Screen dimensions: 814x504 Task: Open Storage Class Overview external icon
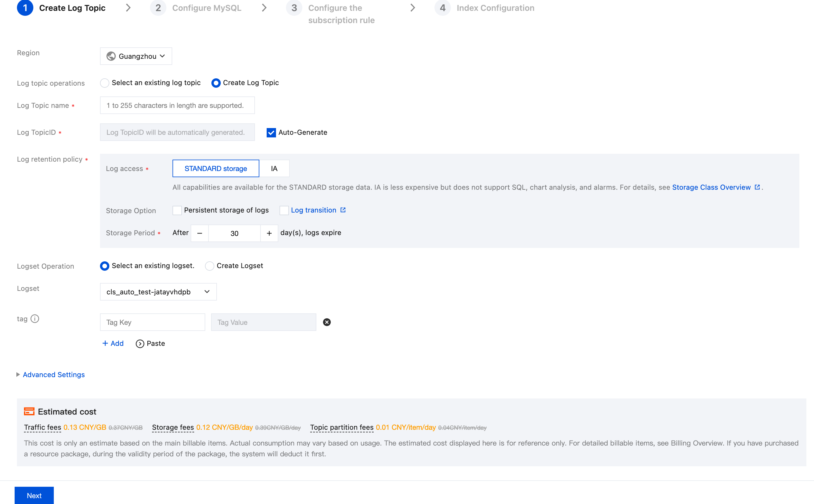coord(757,187)
